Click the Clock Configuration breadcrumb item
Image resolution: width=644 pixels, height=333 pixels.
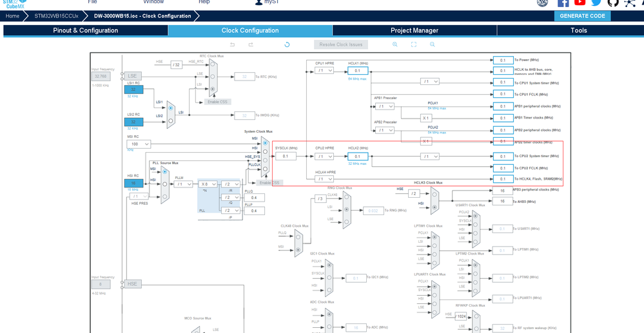(142, 16)
